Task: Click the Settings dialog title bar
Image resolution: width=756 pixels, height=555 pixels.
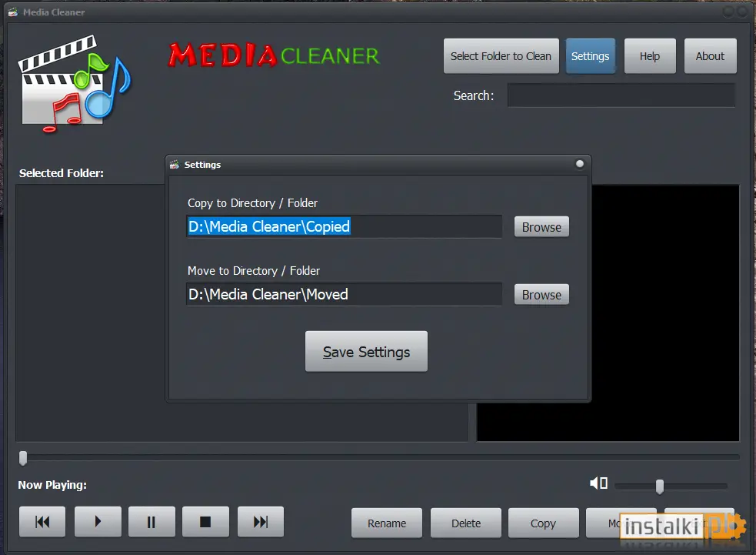Action: (378, 165)
